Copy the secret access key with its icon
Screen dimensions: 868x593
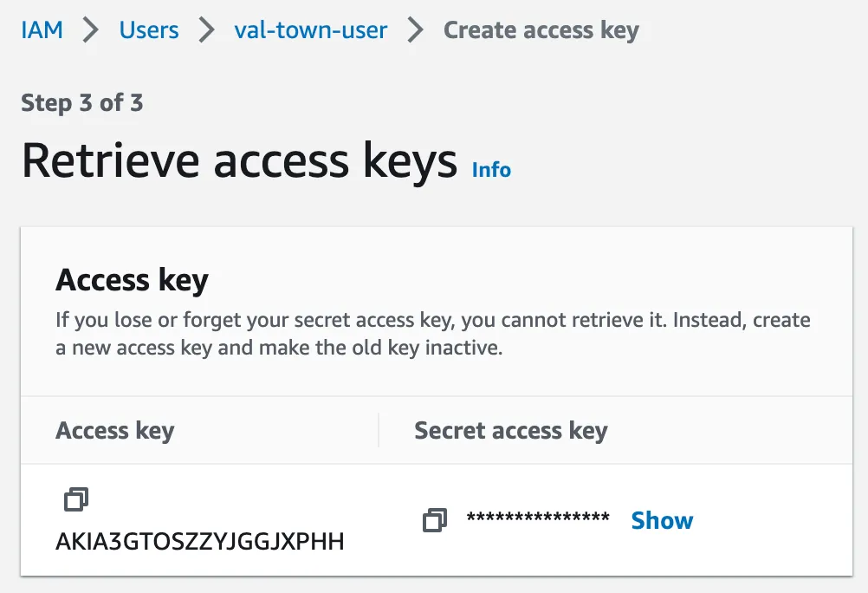point(435,520)
